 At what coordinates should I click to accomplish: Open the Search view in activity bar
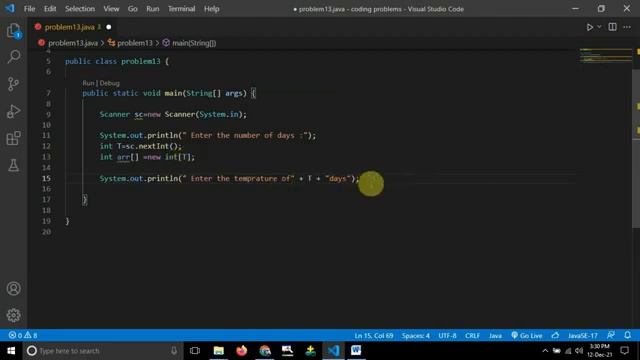[13, 57]
